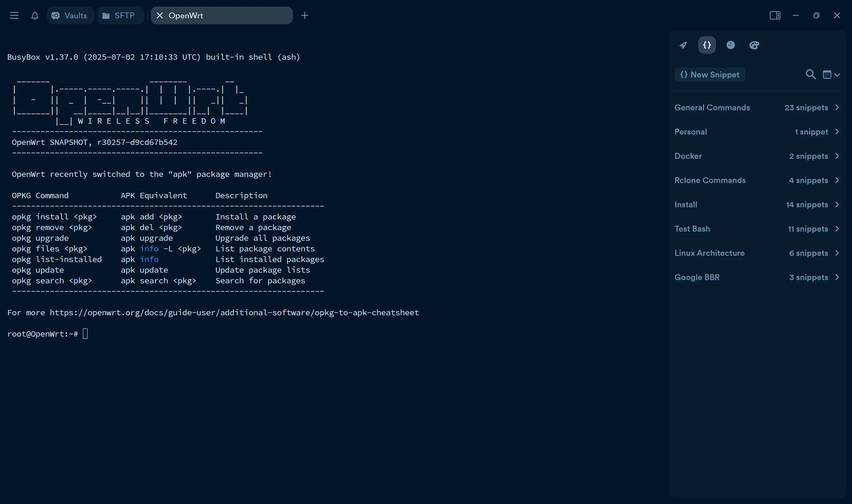Image resolution: width=852 pixels, height=504 pixels.
Task: Expand chevron next to Test Bash
Action: pyautogui.click(x=837, y=229)
